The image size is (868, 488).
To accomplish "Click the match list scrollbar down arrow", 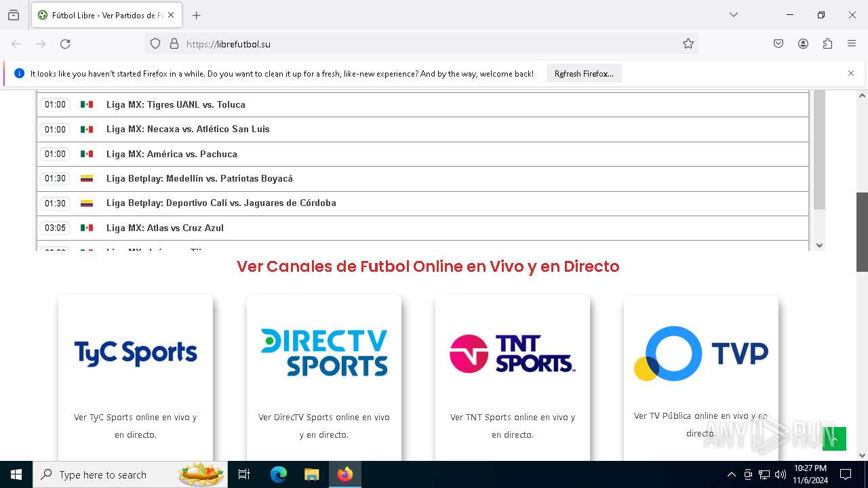I will click(819, 245).
